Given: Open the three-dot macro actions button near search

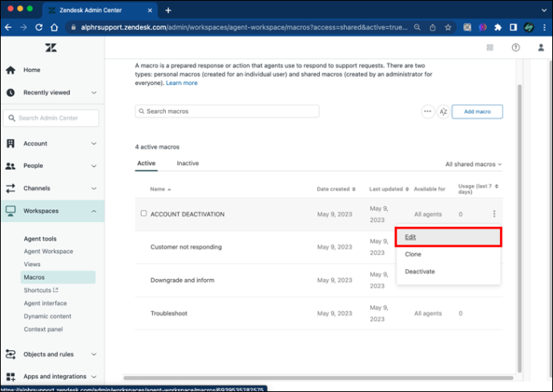Looking at the screenshot, I should [427, 111].
